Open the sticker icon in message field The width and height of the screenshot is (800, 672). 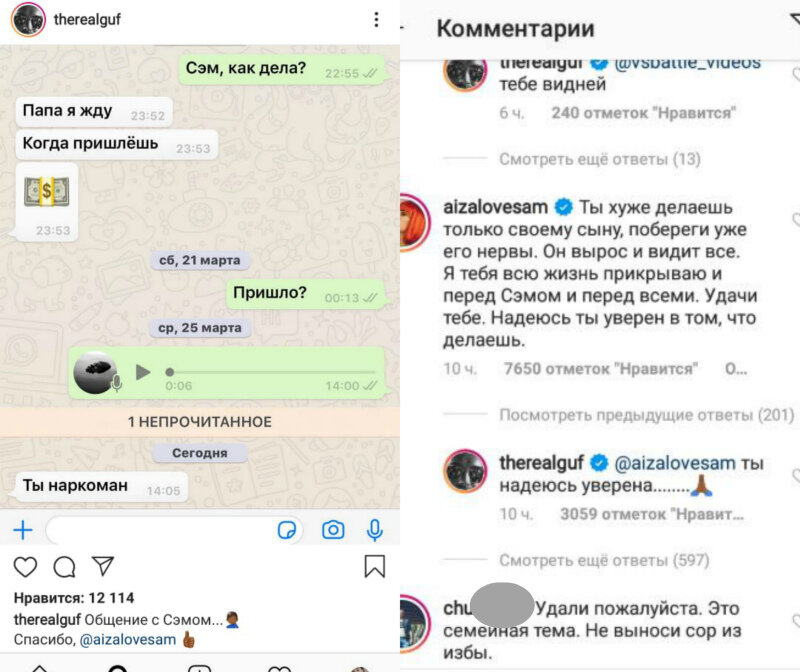click(287, 530)
